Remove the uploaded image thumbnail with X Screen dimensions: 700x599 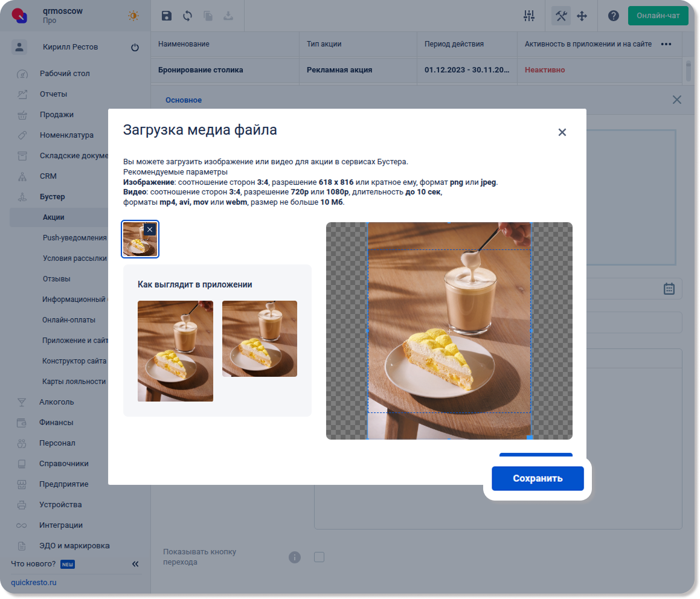[150, 229]
